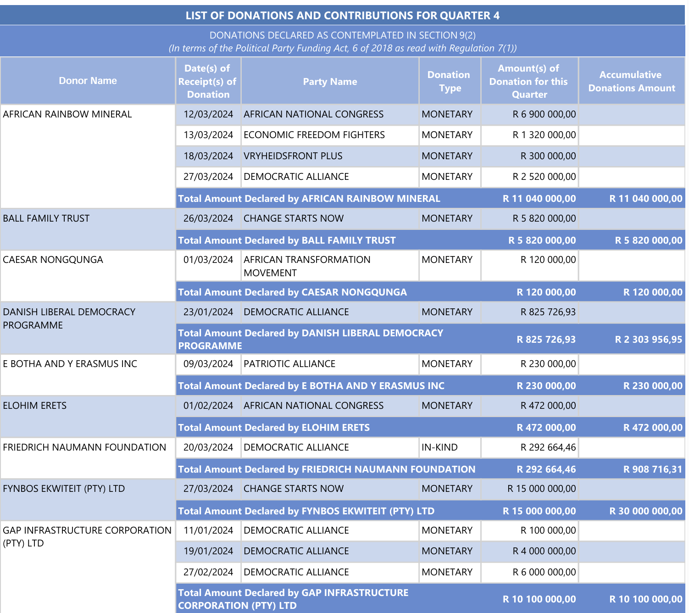Click the date 27/02/2024

pos(208,572)
